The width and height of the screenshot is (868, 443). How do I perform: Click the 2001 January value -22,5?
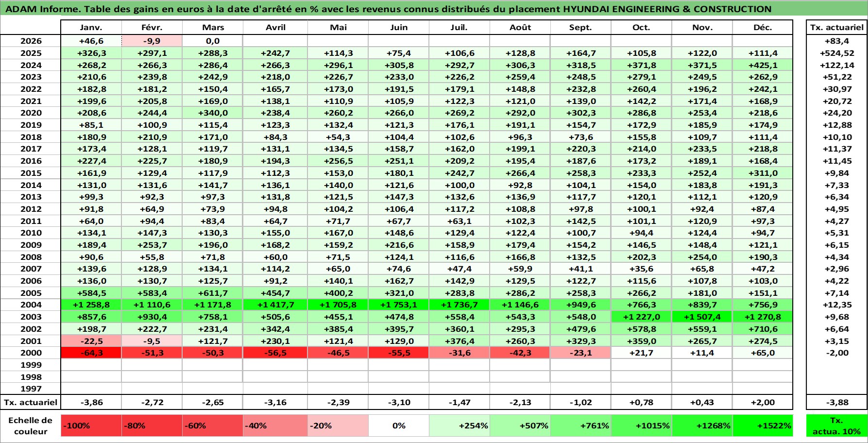(x=91, y=341)
